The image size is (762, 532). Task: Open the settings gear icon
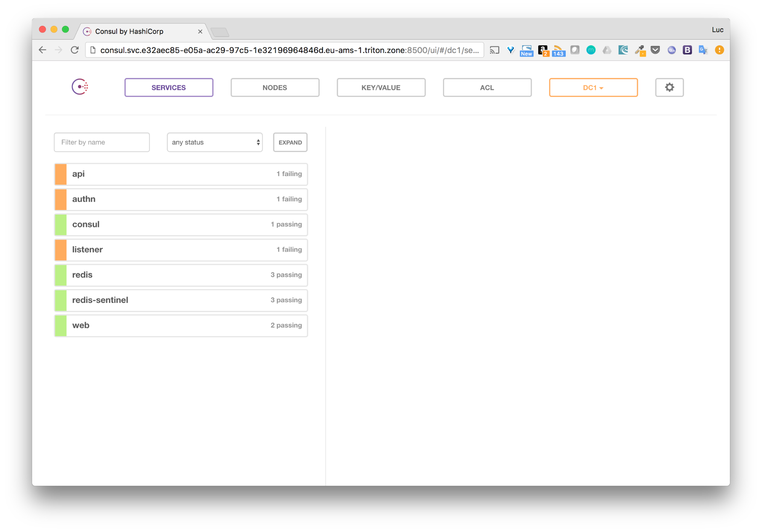[x=669, y=87]
